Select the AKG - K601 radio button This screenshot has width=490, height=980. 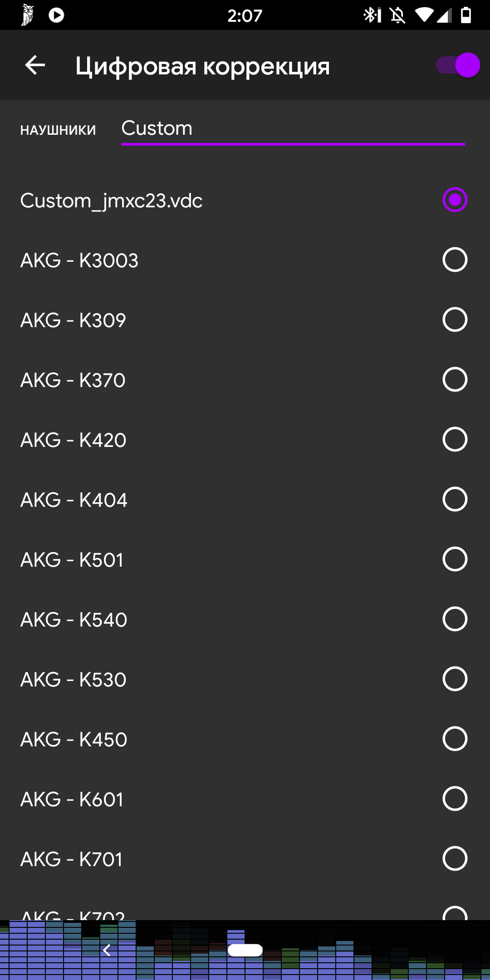455,799
